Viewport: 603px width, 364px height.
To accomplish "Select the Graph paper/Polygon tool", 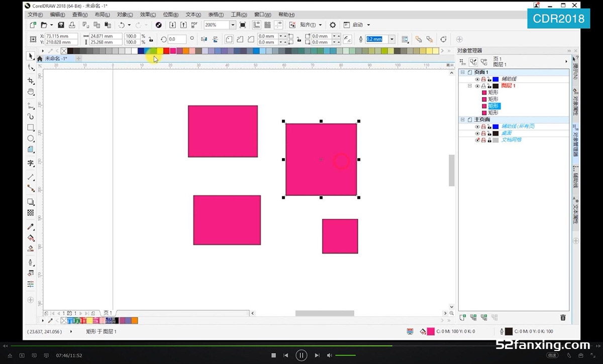I will click(x=31, y=150).
